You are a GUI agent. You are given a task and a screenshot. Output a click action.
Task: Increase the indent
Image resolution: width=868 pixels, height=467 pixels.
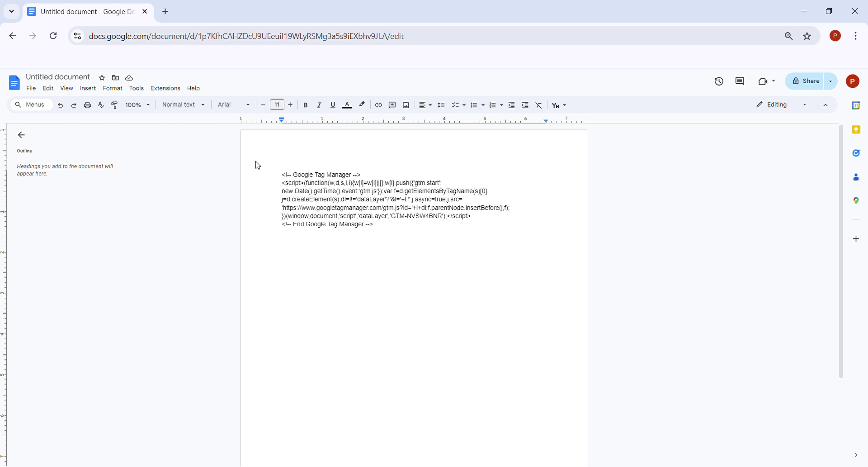coord(525,105)
